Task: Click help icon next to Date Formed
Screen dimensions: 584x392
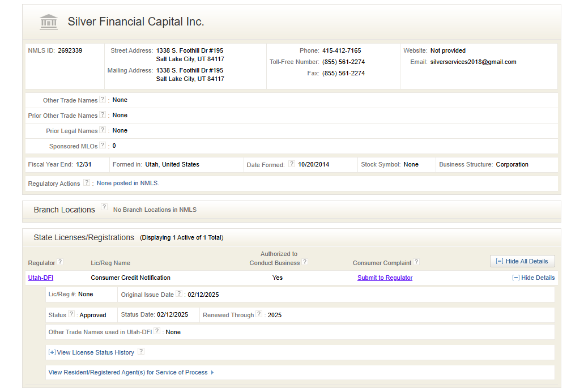Action: 292,164
